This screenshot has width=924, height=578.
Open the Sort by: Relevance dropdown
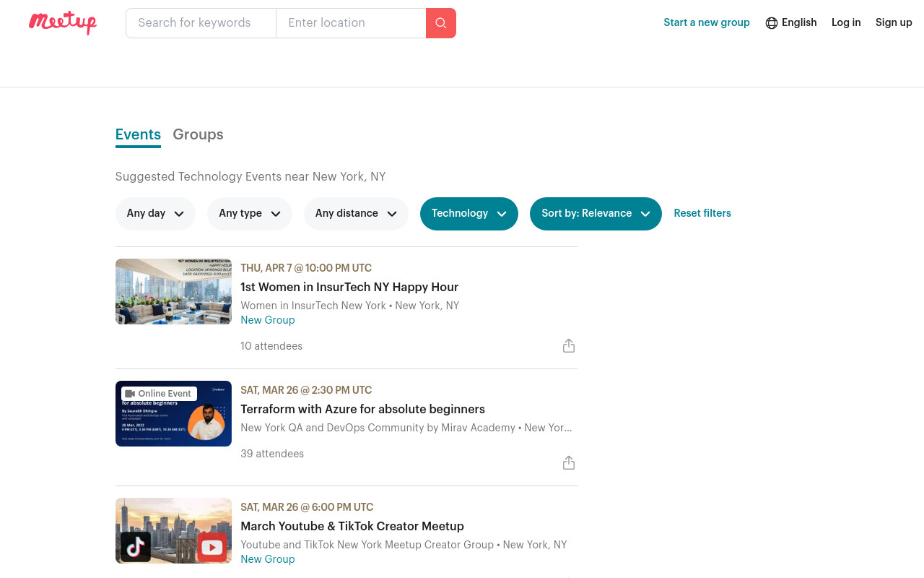pos(596,214)
